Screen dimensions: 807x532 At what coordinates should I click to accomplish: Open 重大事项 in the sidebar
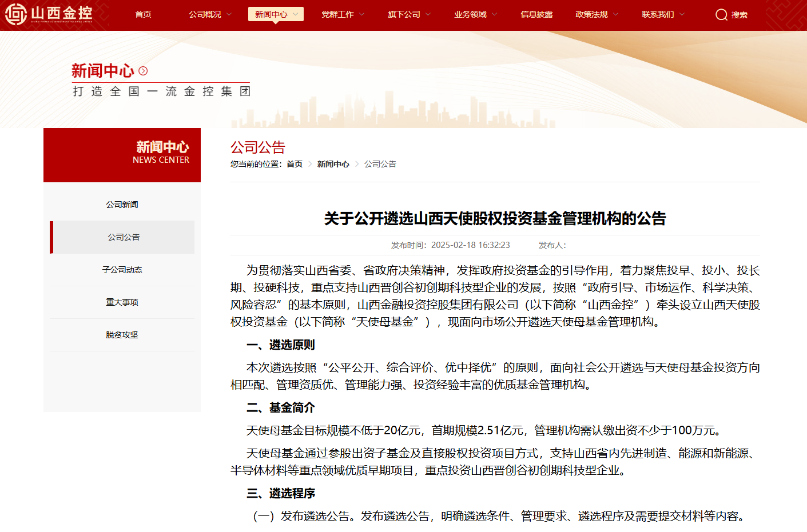pyautogui.click(x=122, y=302)
